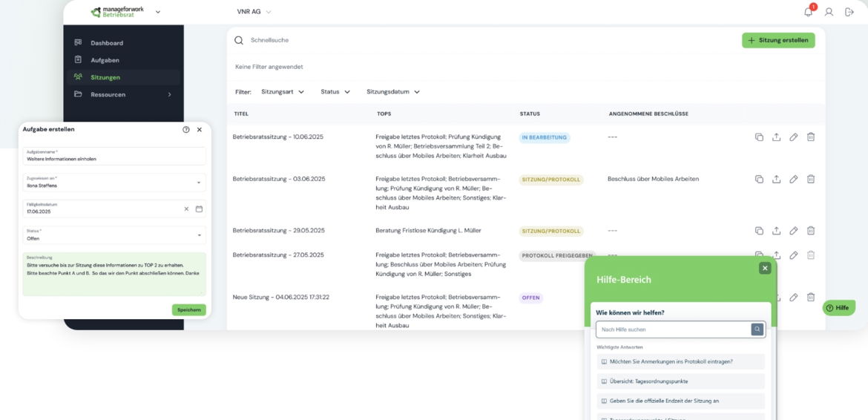Export the 29.05.2025 Betriebsratssitzung
Image resolution: width=868 pixels, height=420 pixels.
pyautogui.click(x=776, y=231)
